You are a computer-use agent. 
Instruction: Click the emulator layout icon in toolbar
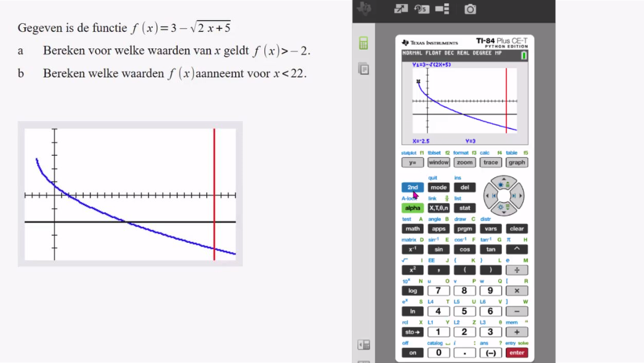point(442,9)
